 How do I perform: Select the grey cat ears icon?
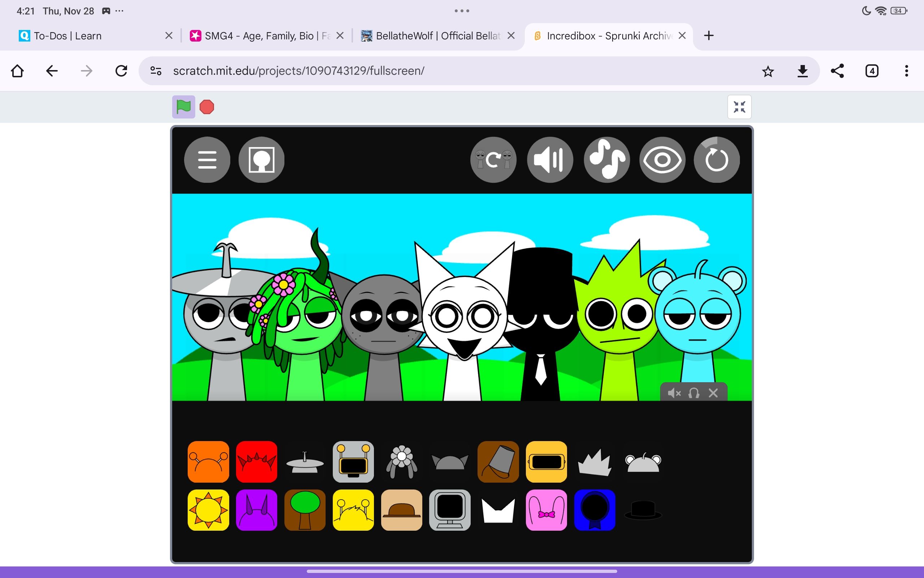click(x=450, y=462)
